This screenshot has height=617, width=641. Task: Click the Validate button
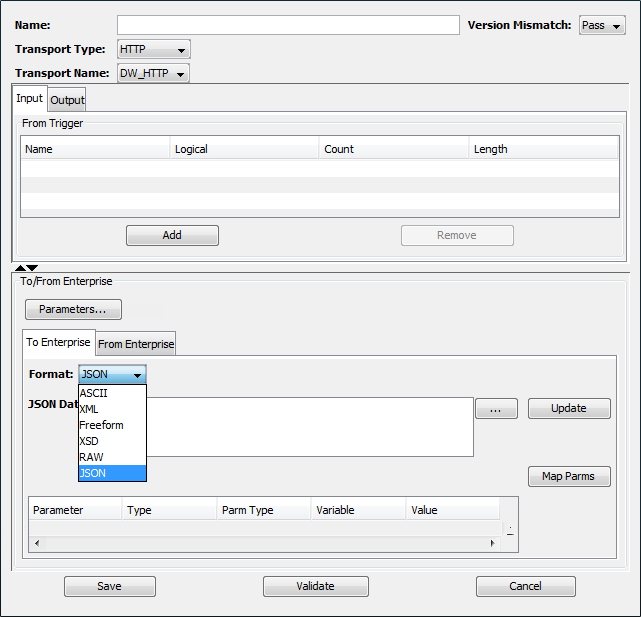315,587
